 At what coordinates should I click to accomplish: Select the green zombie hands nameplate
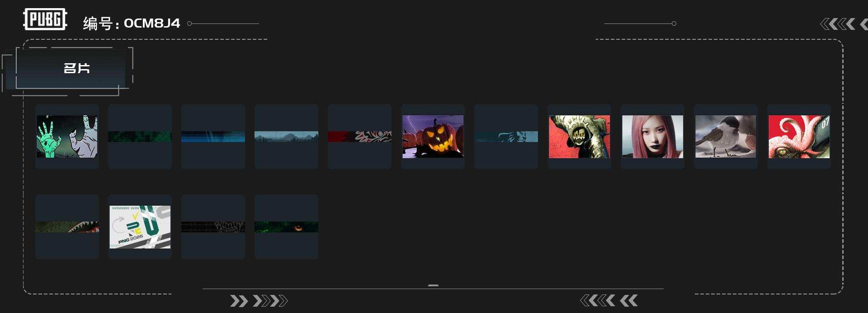pyautogui.click(x=67, y=136)
